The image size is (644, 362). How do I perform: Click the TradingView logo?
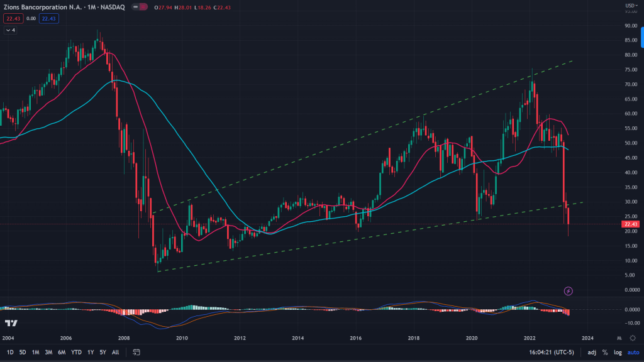11,323
